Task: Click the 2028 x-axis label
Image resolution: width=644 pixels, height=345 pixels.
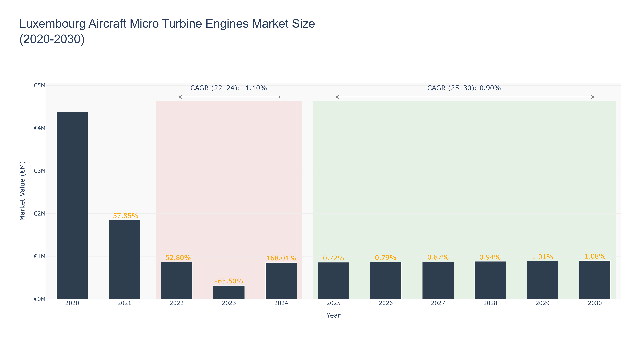Action: 490,303
